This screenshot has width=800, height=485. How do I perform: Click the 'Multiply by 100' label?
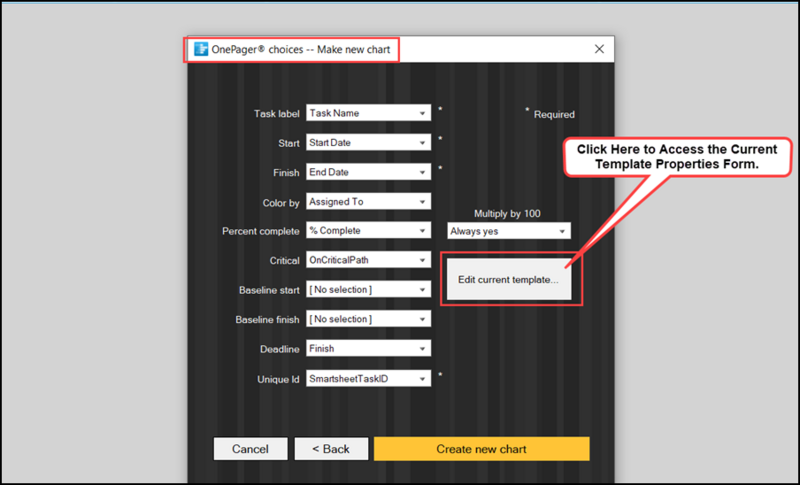[507, 214]
